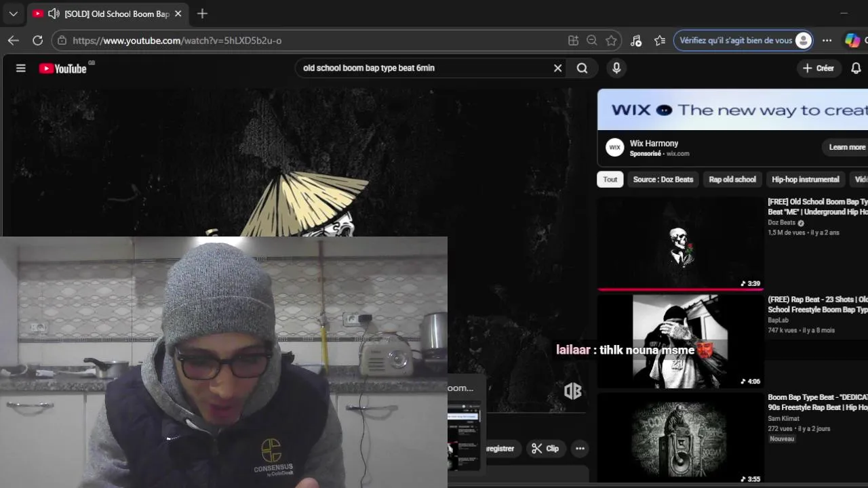Open the notifications bell

856,68
